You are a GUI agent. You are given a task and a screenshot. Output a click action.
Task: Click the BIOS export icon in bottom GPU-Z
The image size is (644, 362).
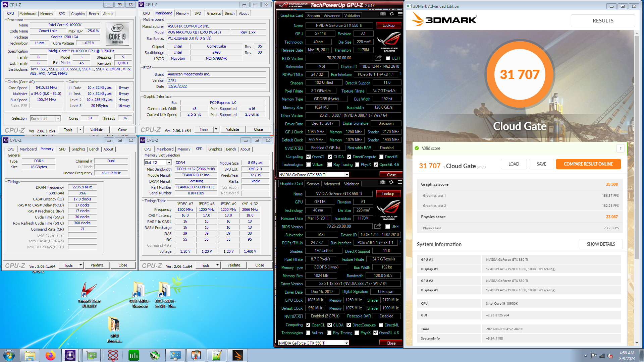[x=378, y=226]
